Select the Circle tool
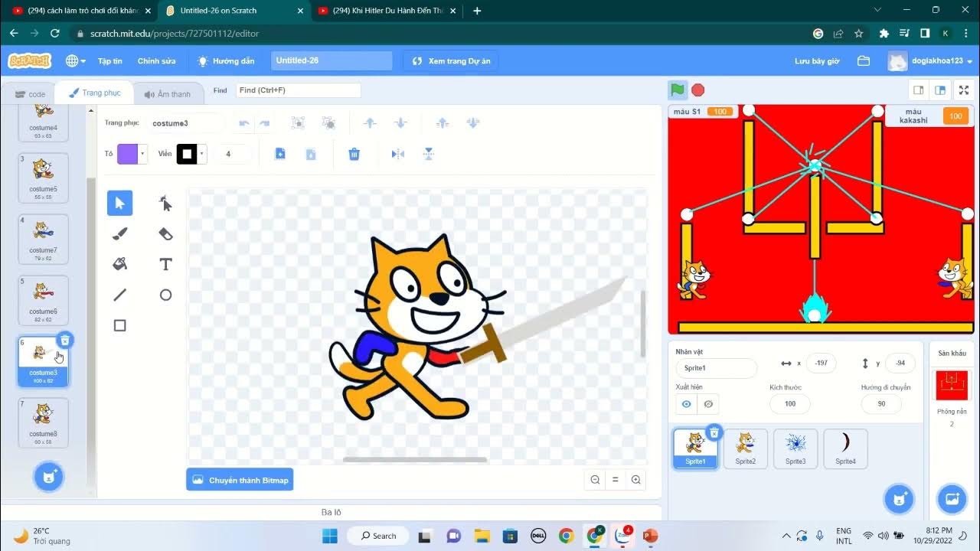Viewport: 980px width, 551px height. click(x=165, y=295)
